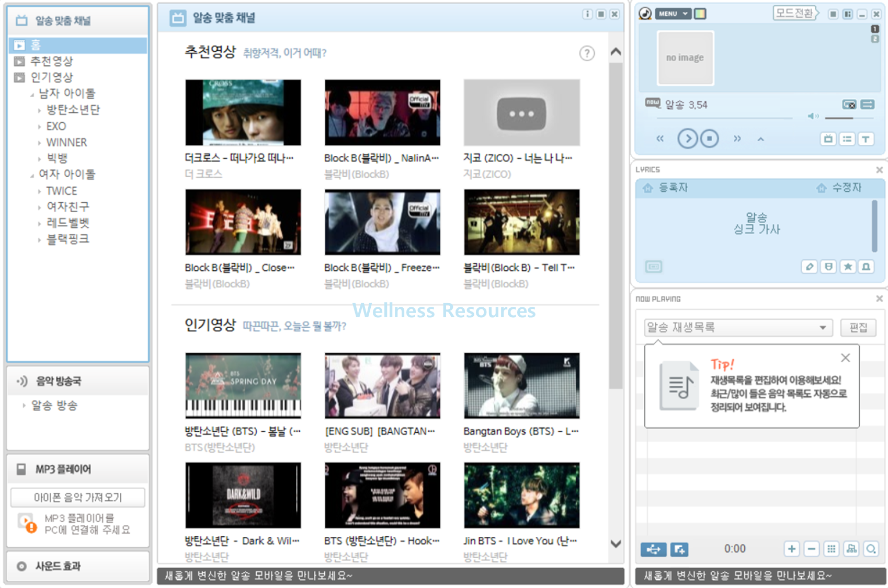Toggle the playlist panel button in player
This screenshot has width=888, height=588.
(x=847, y=139)
